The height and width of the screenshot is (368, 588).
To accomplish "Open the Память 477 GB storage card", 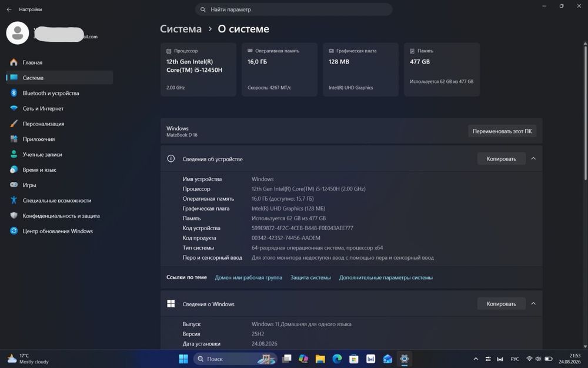I will pyautogui.click(x=442, y=69).
